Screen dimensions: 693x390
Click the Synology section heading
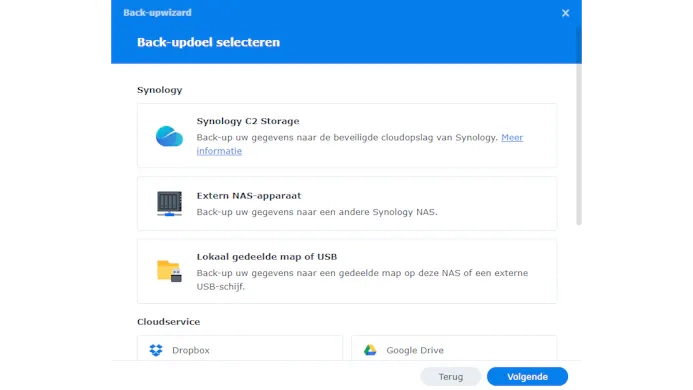point(160,90)
